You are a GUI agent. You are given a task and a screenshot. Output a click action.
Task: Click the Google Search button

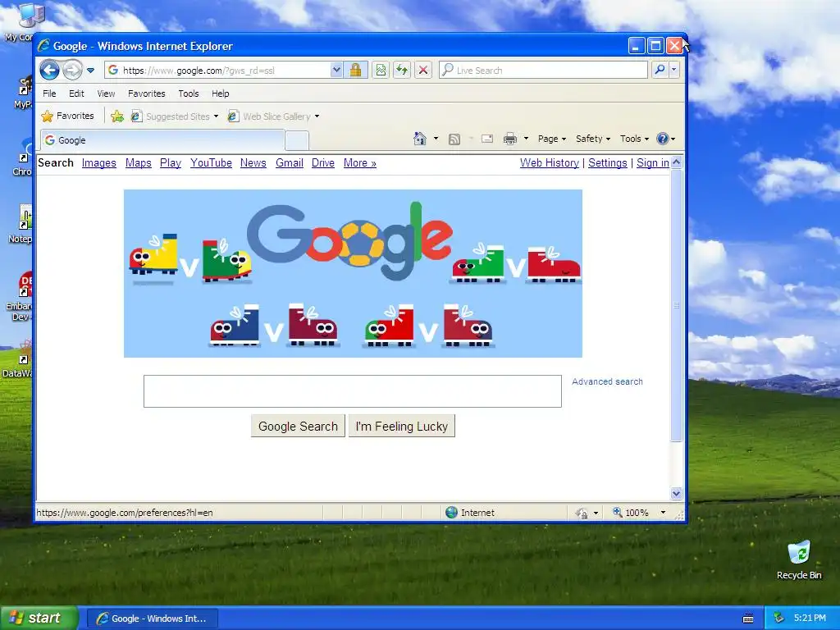click(298, 426)
